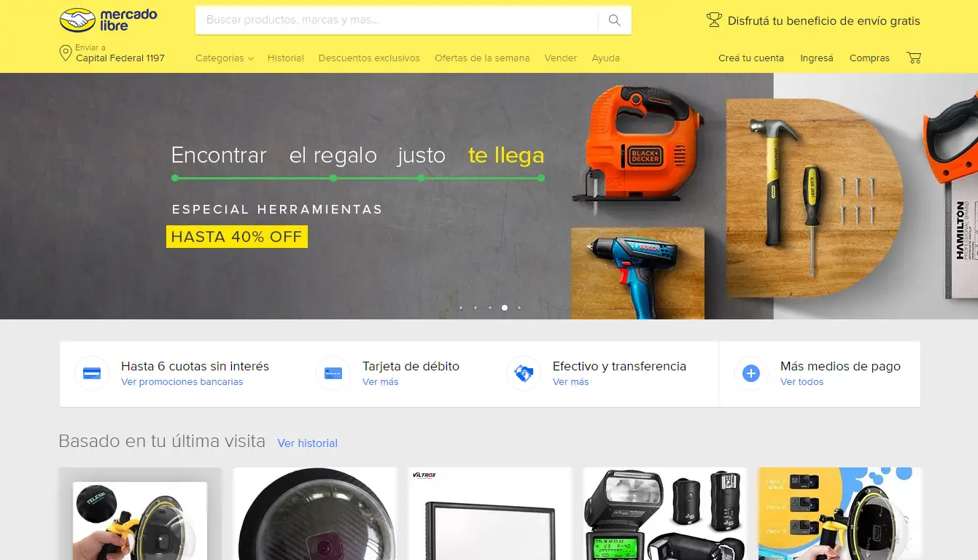
Task: Open the Mercado Libre logo homepage
Action: [x=108, y=20]
